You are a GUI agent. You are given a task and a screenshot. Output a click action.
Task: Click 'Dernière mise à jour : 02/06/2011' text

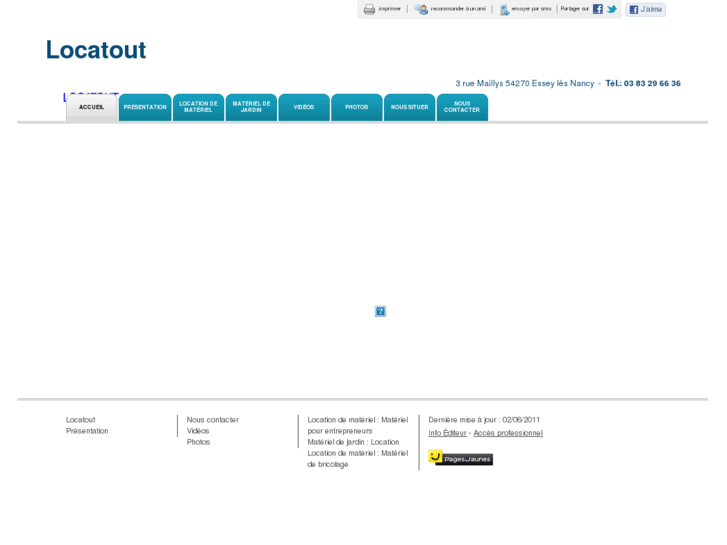click(x=484, y=420)
